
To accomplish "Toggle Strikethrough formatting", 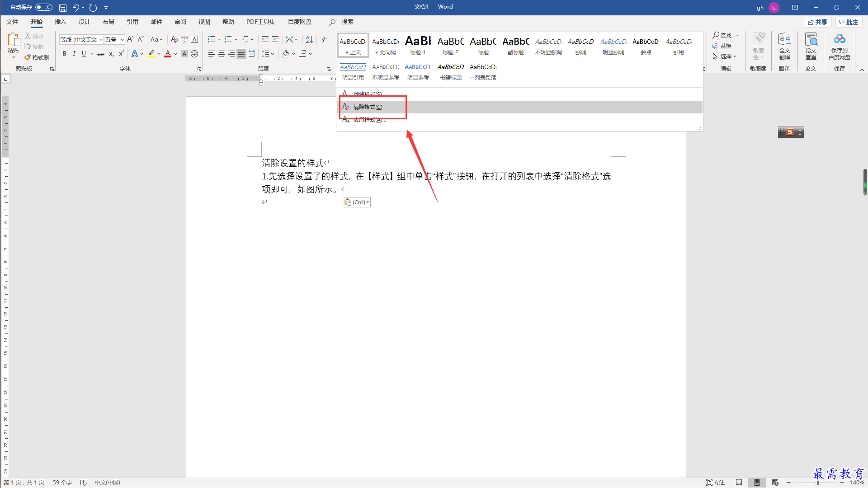I will click(101, 54).
